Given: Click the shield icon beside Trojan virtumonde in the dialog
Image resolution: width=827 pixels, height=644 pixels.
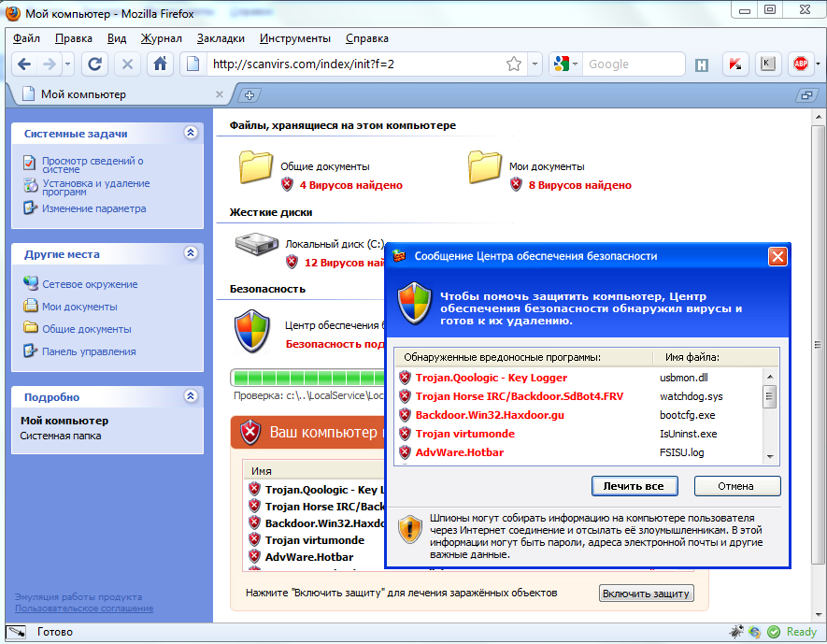Looking at the screenshot, I should tap(405, 434).
